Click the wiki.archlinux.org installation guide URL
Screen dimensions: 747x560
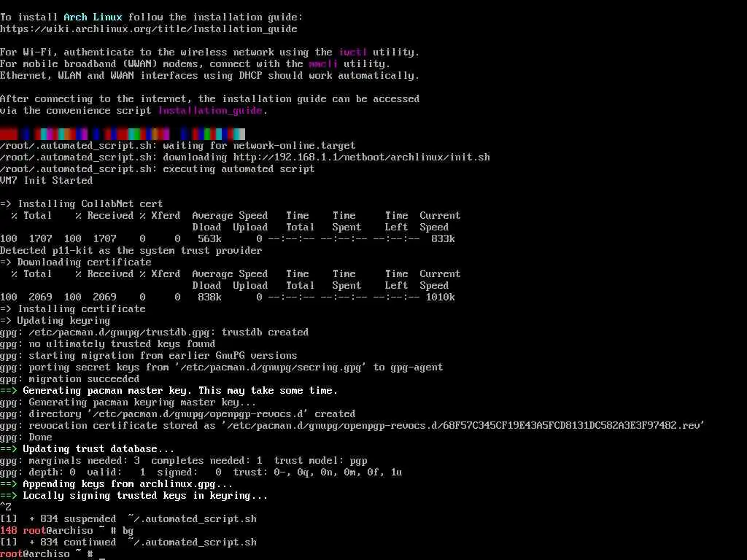coord(149,29)
